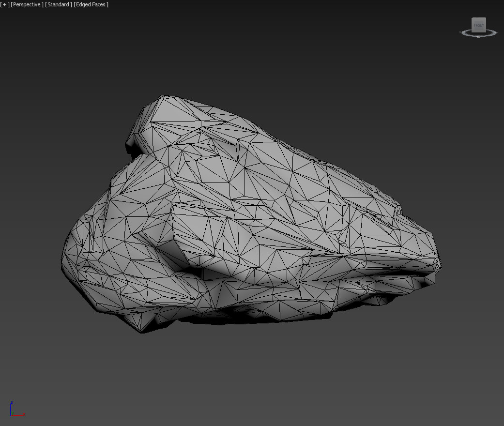Click the FRONT face of the ViewCube
Viewport: 504px width, 426px height.
click(x=479, y=25)
